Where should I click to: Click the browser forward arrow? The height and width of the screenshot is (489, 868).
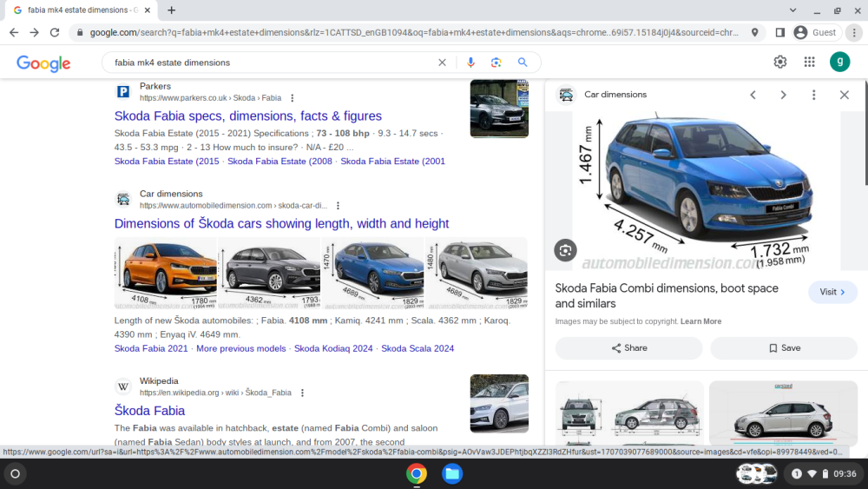coord(35,33)
